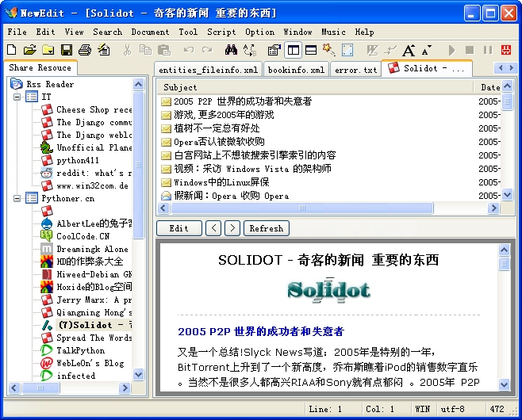Image resolution: width=522 pixels, height=420 pixels.
Task: Switch to the bookinfo.xml tab
Action: [x=296, y=70]
